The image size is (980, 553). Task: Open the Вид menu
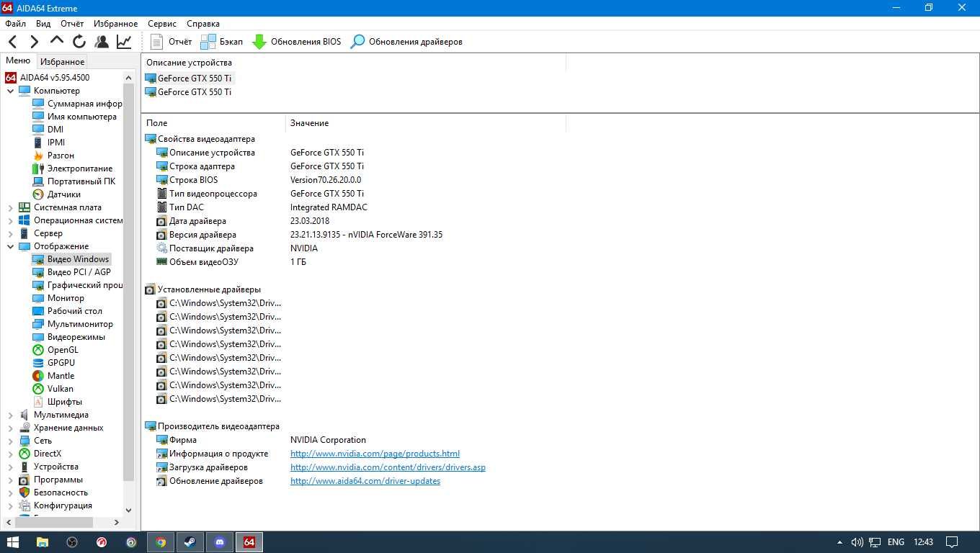(43, 24)
